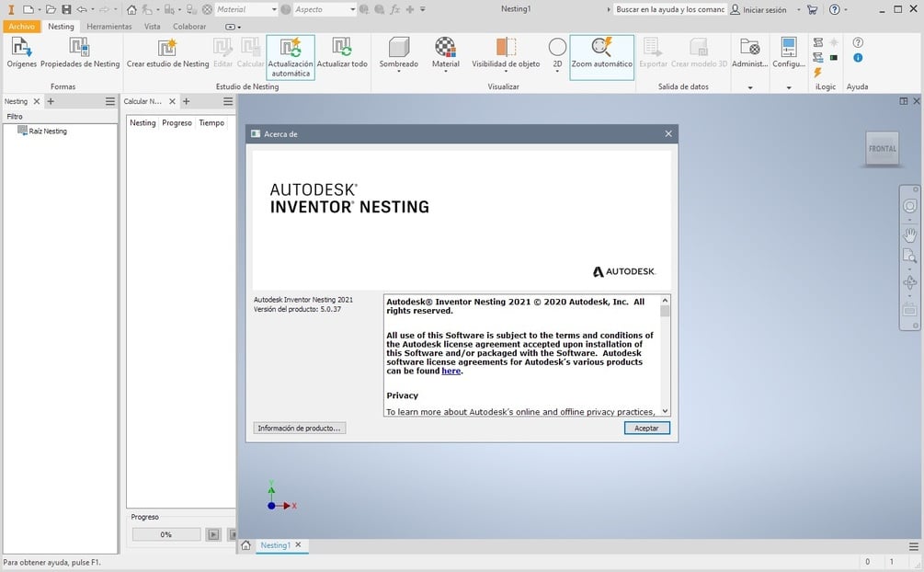Click the fx parameters icon
The height and width of the screenshot is (572, 924).
coord(394,9)
